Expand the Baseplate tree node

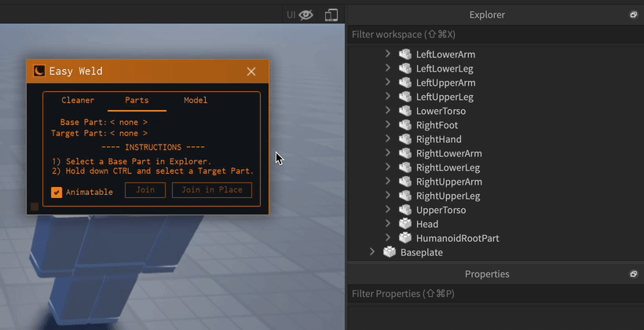point(371,252)
